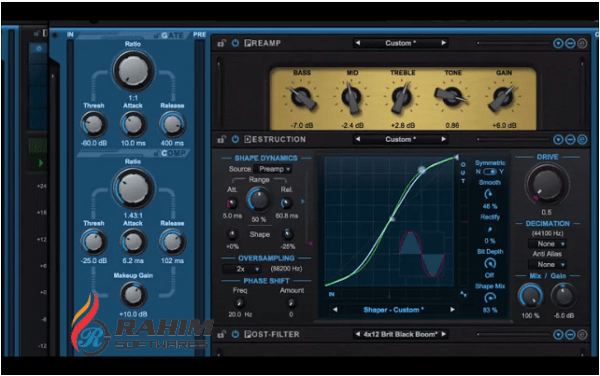Image resolution: width=600 pixels, height=376 pixels.
Task: Open Preamp preset name Custom
Action: coord(400,43)
